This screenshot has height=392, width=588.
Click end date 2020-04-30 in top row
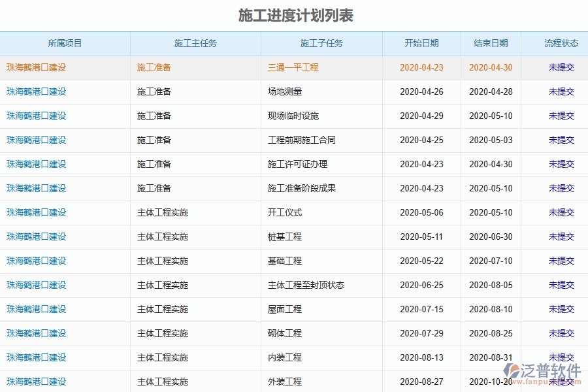(490, 67)
